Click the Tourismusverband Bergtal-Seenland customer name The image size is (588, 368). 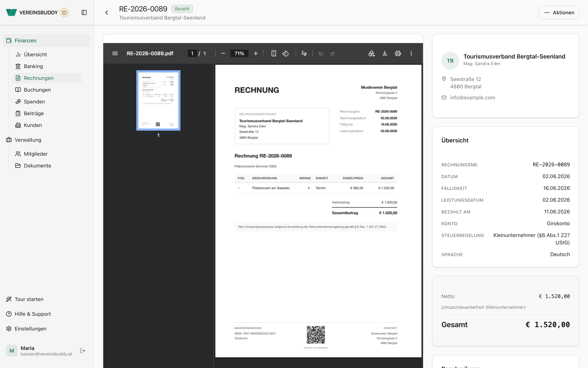(x=514, y=56)
